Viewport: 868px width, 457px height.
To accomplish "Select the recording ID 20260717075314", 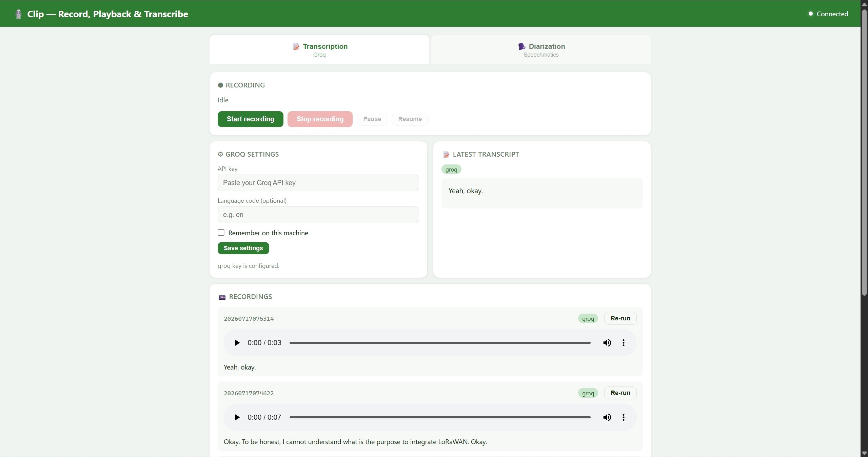I will [x=249, y=319].
